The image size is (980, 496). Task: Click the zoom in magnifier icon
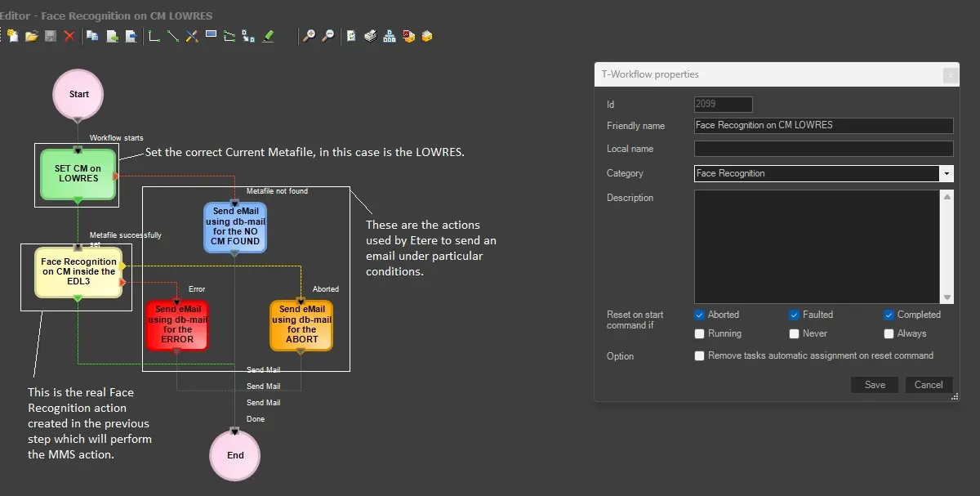pyautogui.click(x=309, y=36)
